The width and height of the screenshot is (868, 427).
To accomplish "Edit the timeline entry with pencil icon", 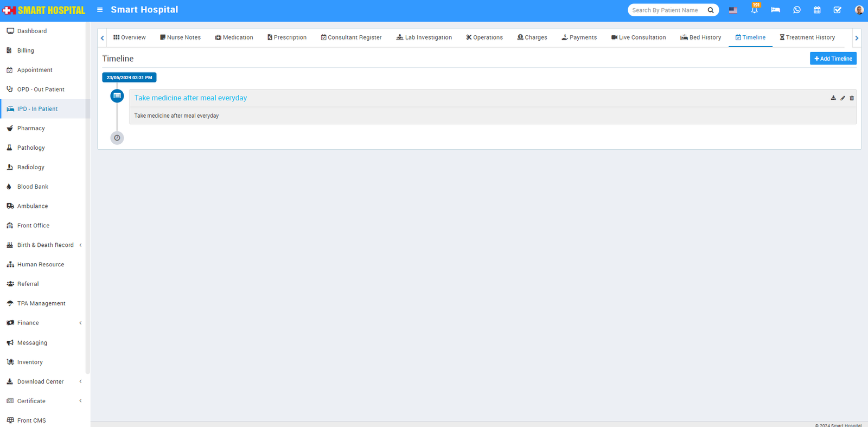I will coord(843,98).
